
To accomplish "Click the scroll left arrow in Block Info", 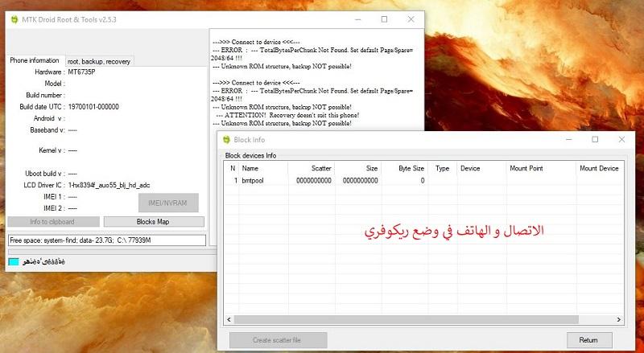I will click(x=229, y=319).
